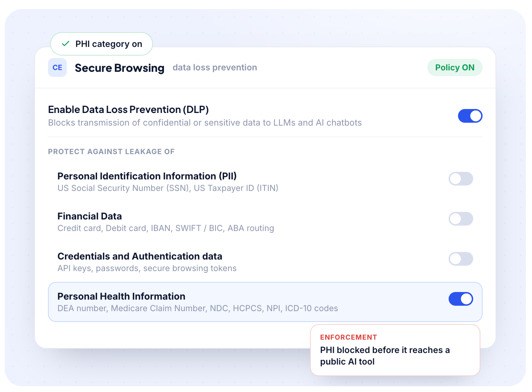The width and height of the screenshot is (532, 392).
Task: Enable Credentials and Authentication data toggle
Action: (461, 259)
